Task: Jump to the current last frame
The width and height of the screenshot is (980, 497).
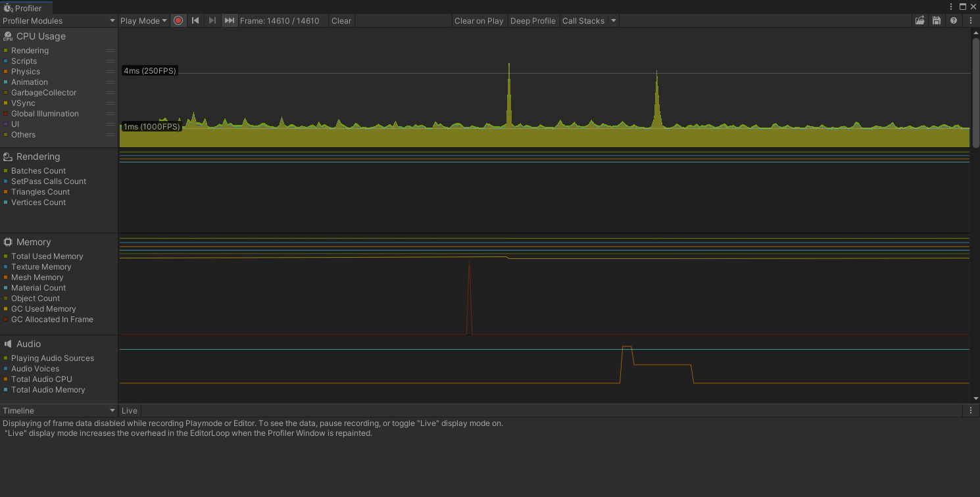Action: tap(229, 20)
